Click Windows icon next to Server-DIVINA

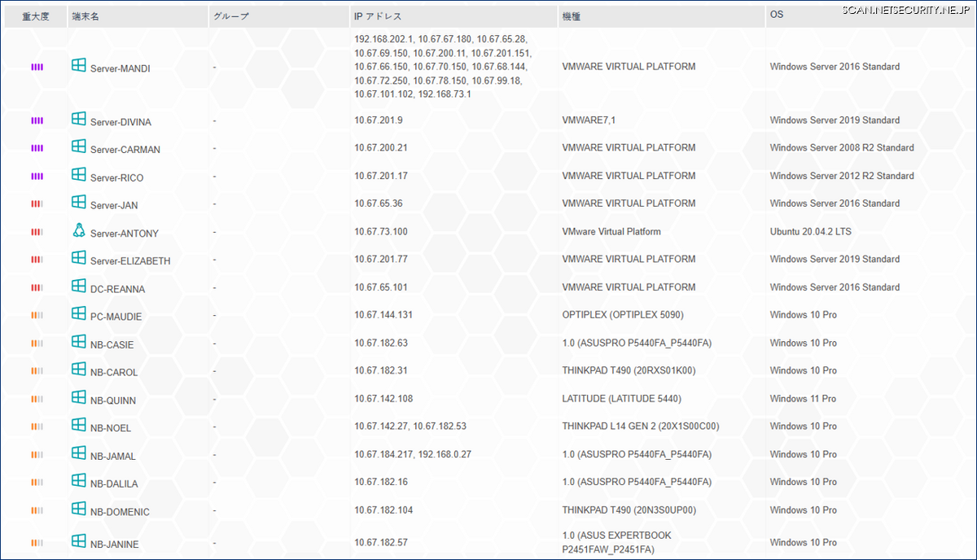point(78,119)
